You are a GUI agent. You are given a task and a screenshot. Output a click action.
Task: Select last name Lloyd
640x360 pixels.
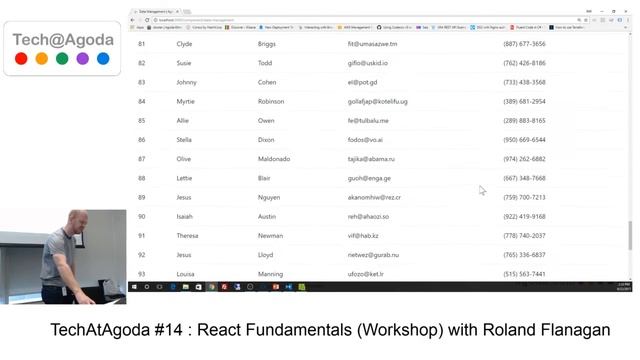(x=265, y=255)
